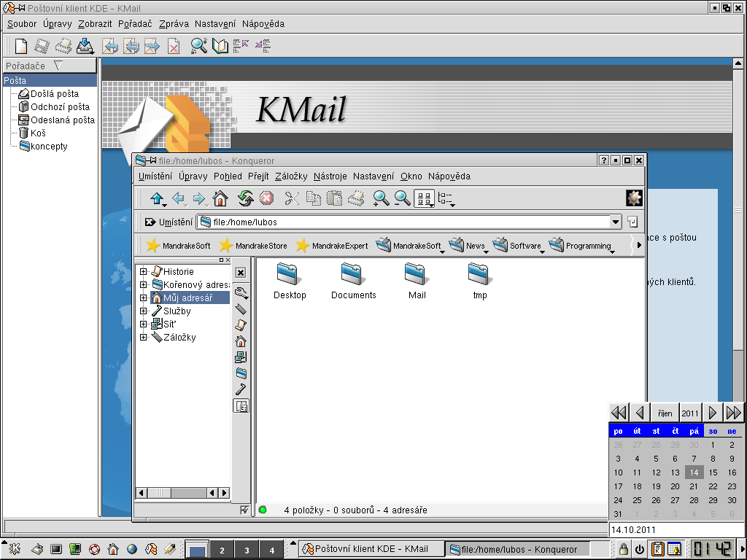This screenshot has width=747, height=560.
Task: Click the KMail delete message icon
Action: pos(174,46)
